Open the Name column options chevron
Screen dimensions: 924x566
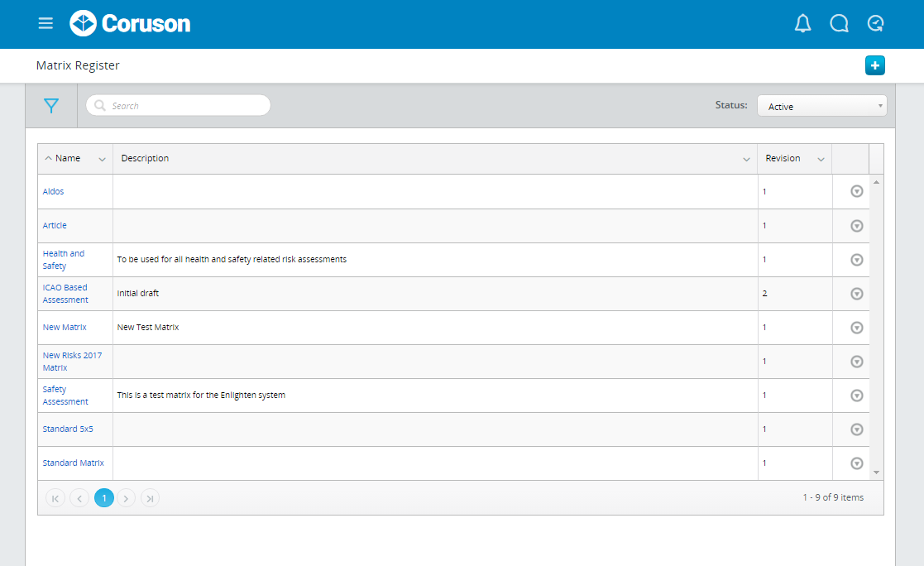[x=102, y=159]
